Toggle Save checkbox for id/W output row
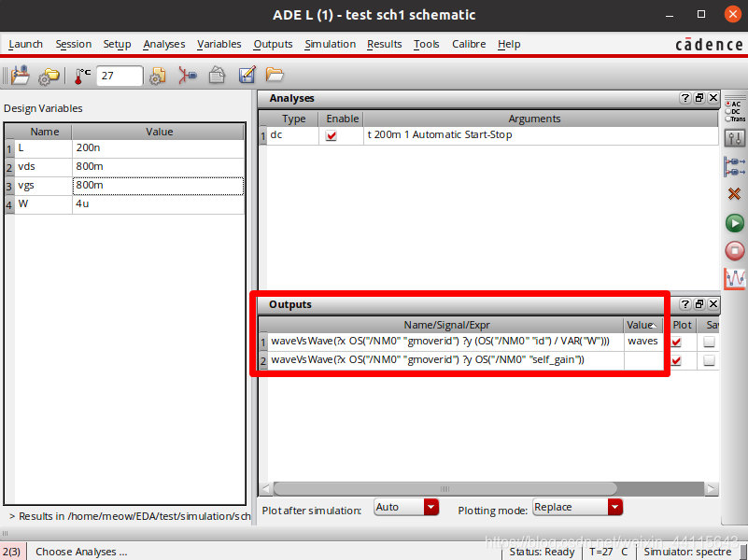This screenshot has height=560, width=748. [x=709, y=342]
